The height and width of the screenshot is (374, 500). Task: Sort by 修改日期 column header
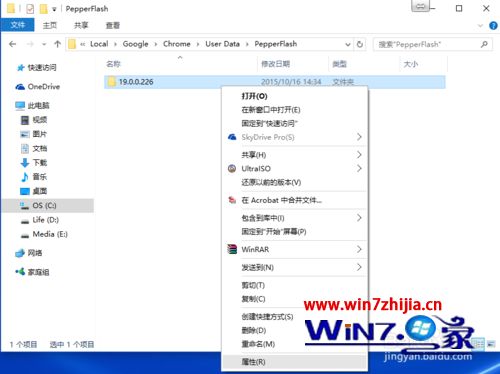tap(275, 64)
